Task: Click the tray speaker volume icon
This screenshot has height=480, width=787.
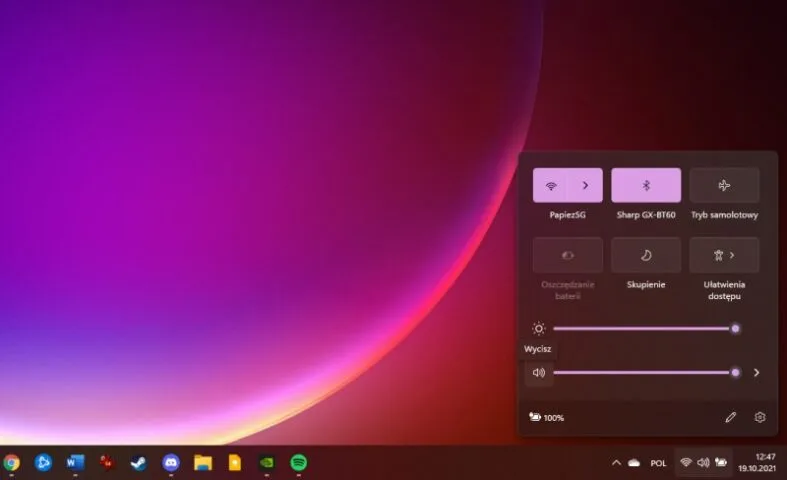Action: (x=703, y=462)
